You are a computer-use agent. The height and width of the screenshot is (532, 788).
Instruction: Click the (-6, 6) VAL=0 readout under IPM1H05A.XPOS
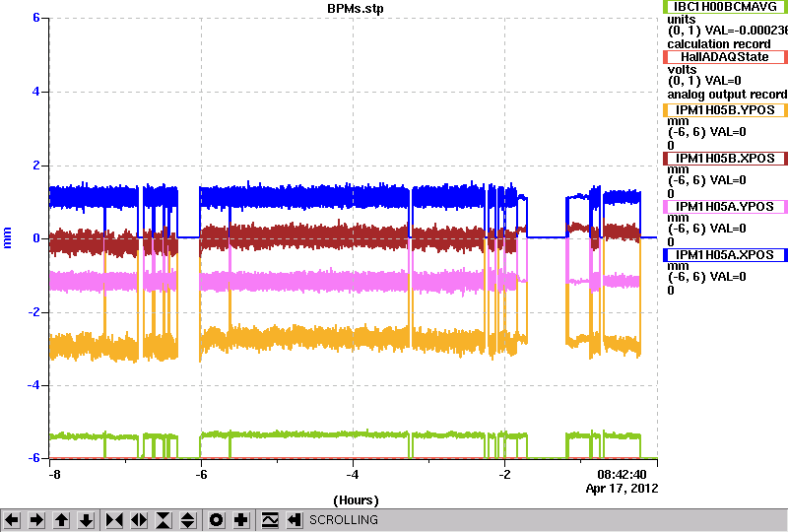(x=707, y=277)
